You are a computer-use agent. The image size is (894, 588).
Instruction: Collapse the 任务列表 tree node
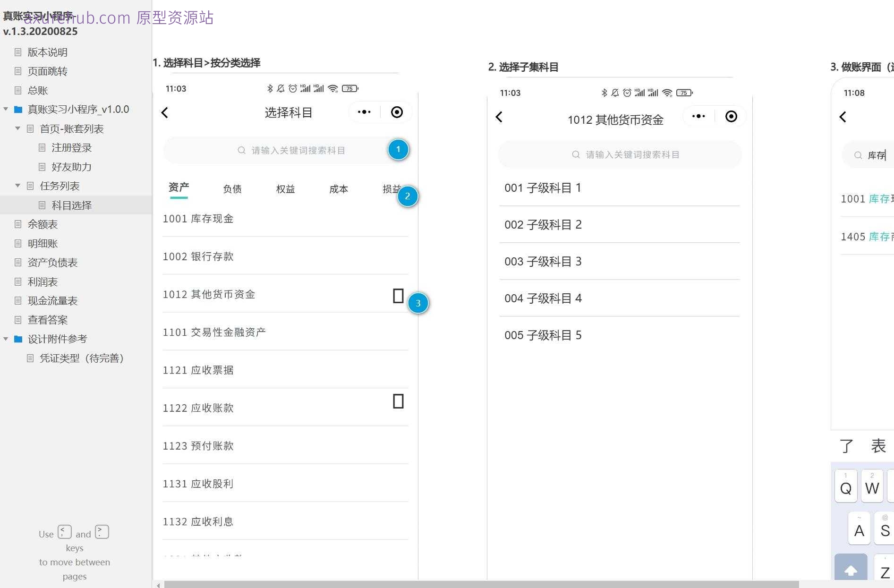(x=17, y=186)
